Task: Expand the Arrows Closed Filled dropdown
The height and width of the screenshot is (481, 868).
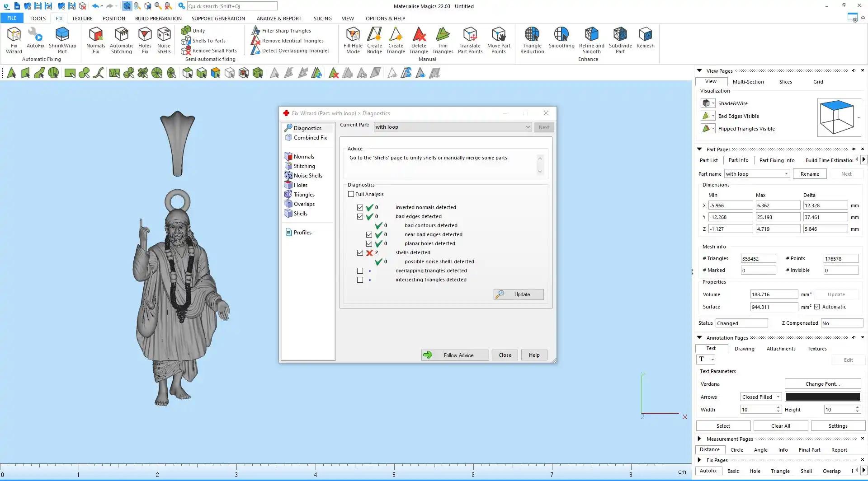Action: point(761,397)
